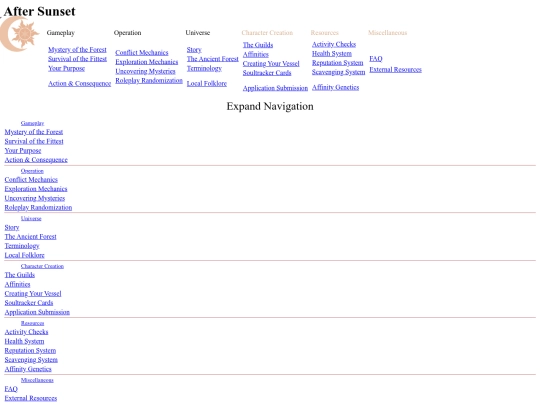Toggle the Expand Navigation heading
Image resolution: width=540 pixels, height=405 pixels.
[270, 106]
